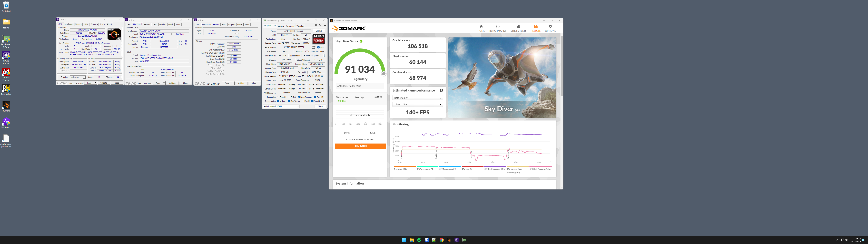The height and width of the screenshot is (244, 868).
Task: Open Bitwarden from taskbar
Action: click(x=427, y=240)
